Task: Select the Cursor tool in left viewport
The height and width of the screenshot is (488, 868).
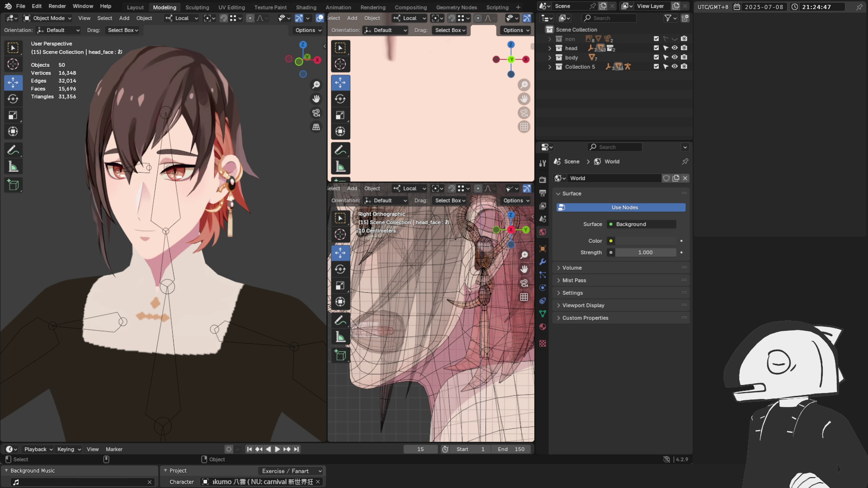Action: [13, 64]
